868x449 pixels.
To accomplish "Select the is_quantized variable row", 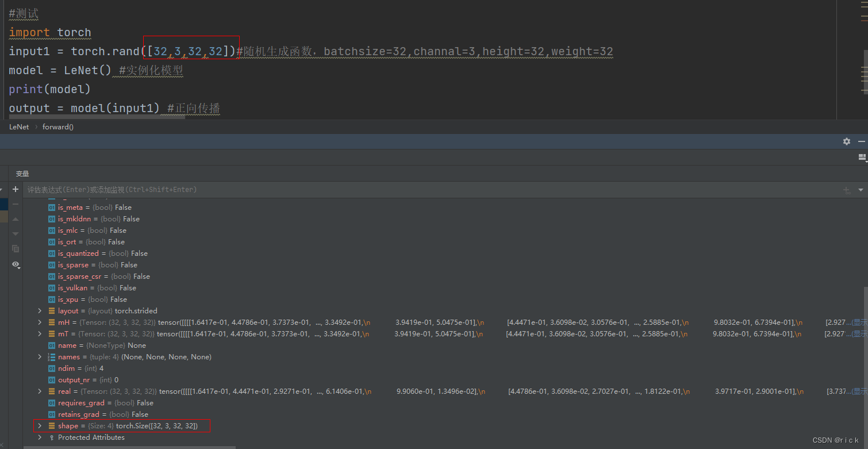I will coord(98,254).
